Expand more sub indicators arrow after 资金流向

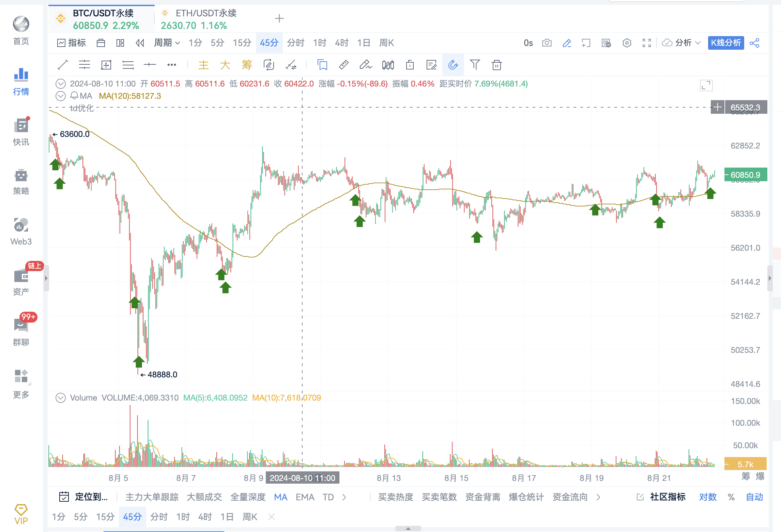coord(598,497)
